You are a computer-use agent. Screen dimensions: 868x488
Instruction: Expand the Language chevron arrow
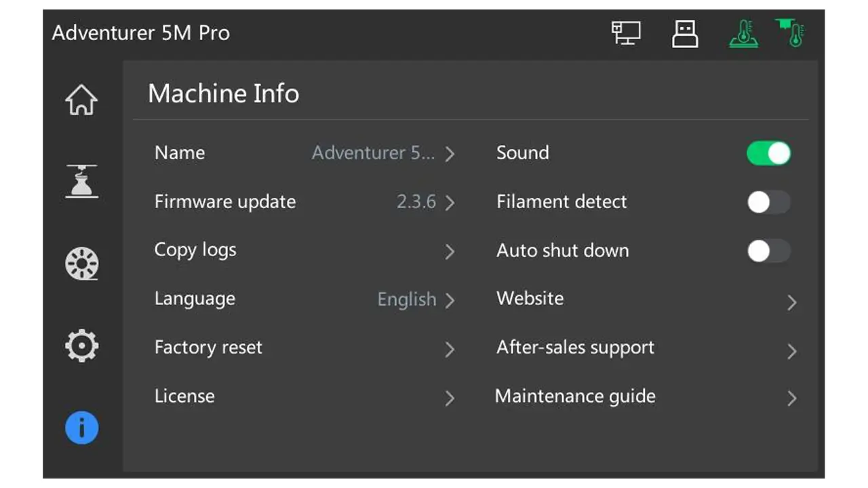click(x=450, y=300)
